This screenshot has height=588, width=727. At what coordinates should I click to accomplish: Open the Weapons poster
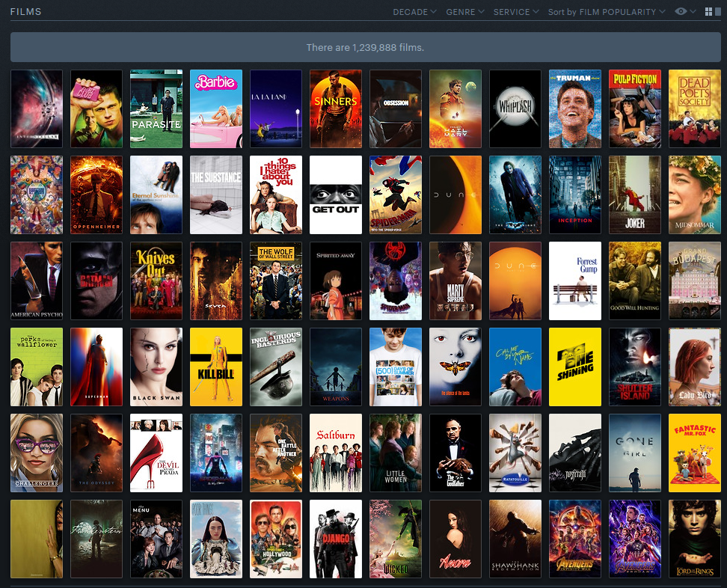point(336,367)
